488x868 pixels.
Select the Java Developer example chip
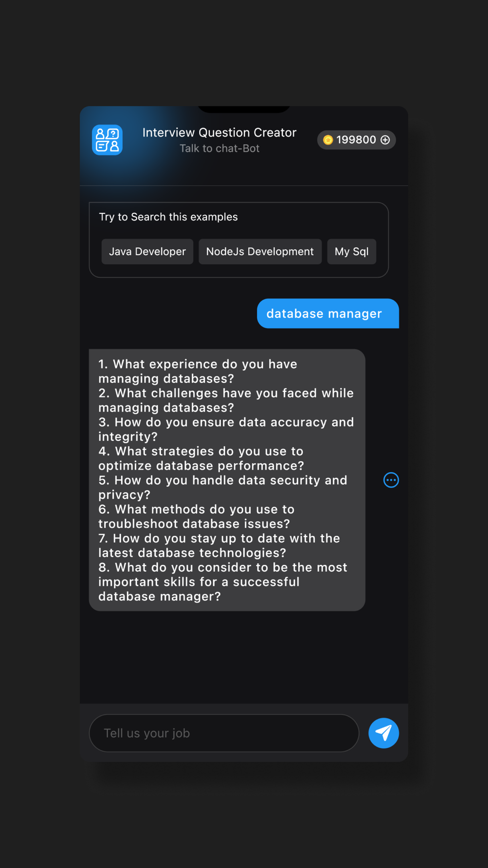[147, 251]
